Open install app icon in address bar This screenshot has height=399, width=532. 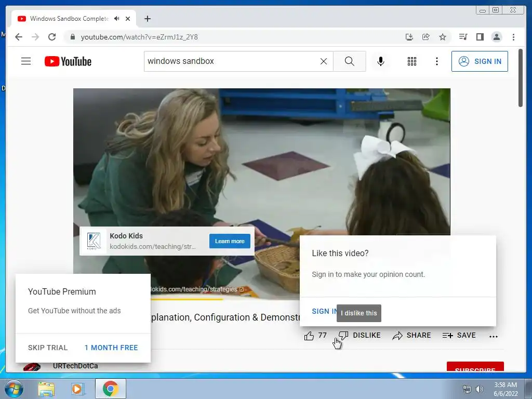point(409,37)
